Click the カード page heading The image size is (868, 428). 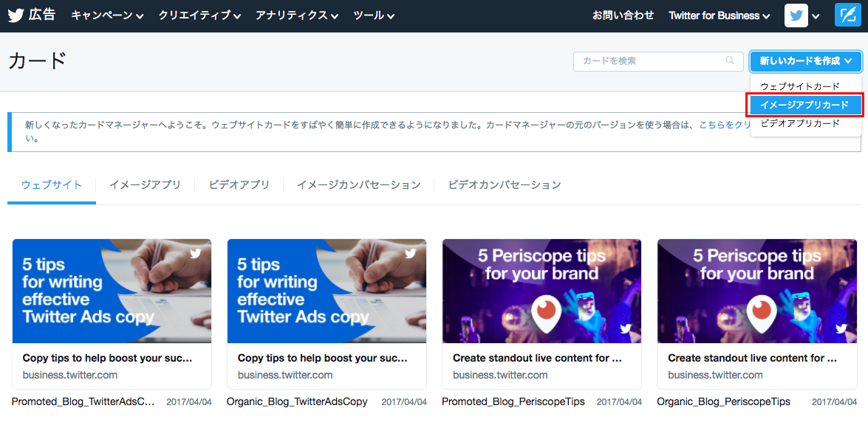coord(37,61)
